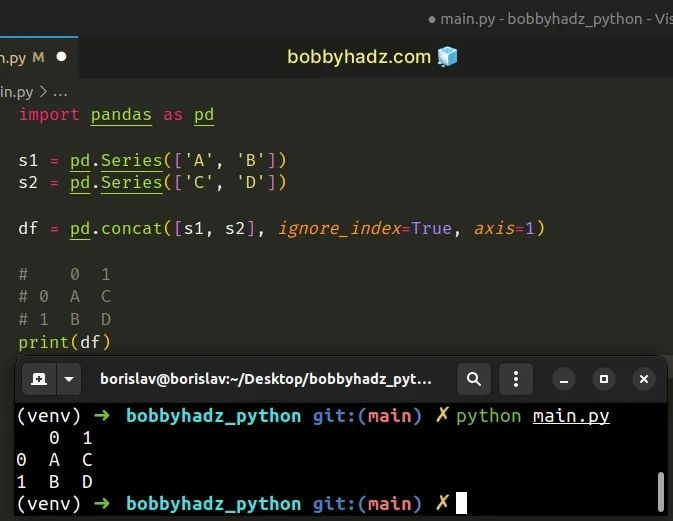Click 'True' value in concat call
This screenshot has width=673, height=521.
tap(431, 228)
